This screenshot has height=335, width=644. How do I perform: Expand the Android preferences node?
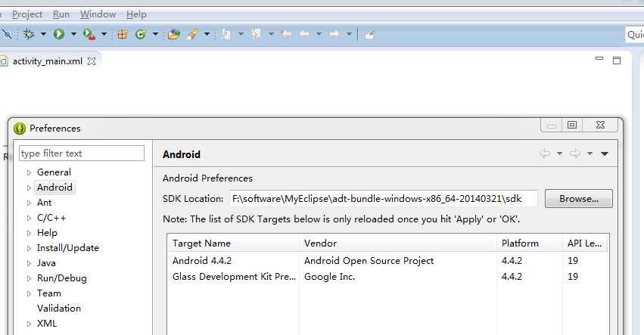click(x=29, y=188)
